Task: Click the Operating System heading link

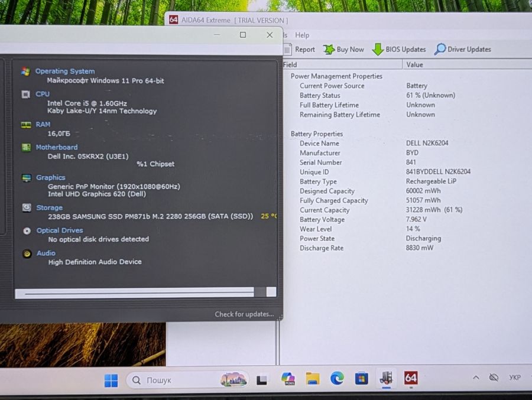Action: (x=65, y=71)
